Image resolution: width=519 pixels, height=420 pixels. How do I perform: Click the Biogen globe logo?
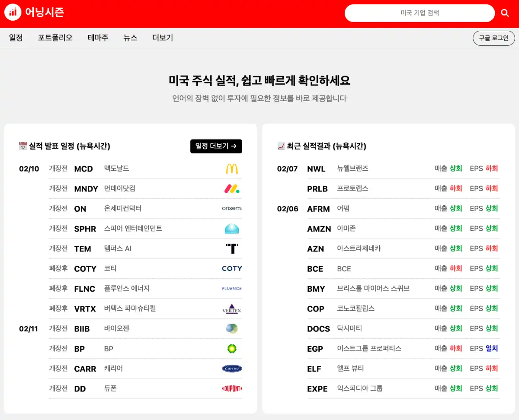click(x=232, y=328)
